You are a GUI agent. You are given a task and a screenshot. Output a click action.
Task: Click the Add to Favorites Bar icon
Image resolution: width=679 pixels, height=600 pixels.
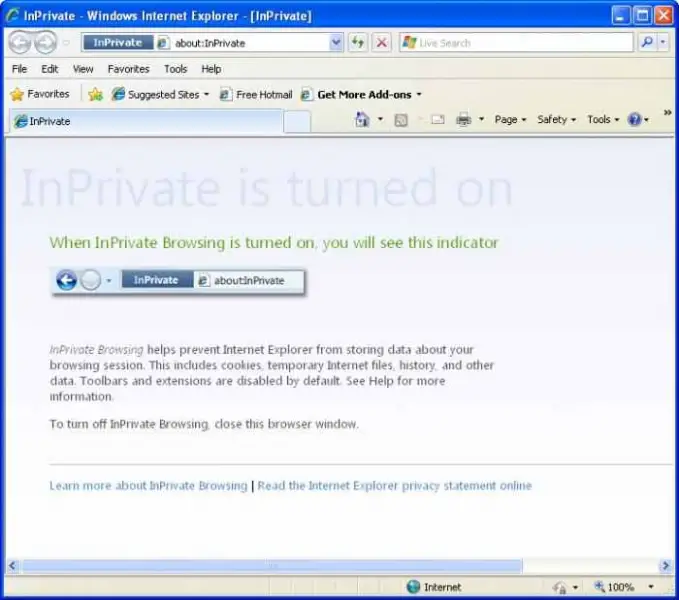95,94
